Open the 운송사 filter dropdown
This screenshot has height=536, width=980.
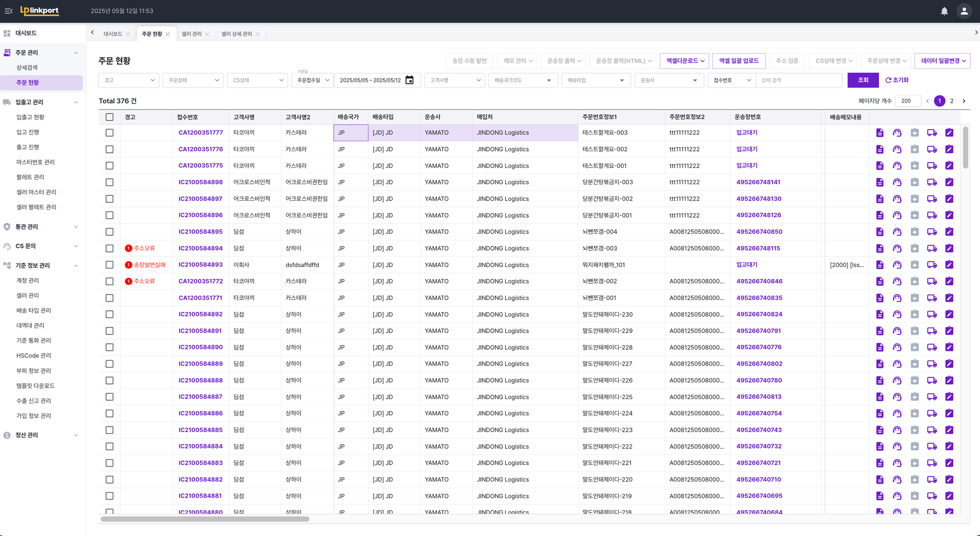(x=669, y=80)
